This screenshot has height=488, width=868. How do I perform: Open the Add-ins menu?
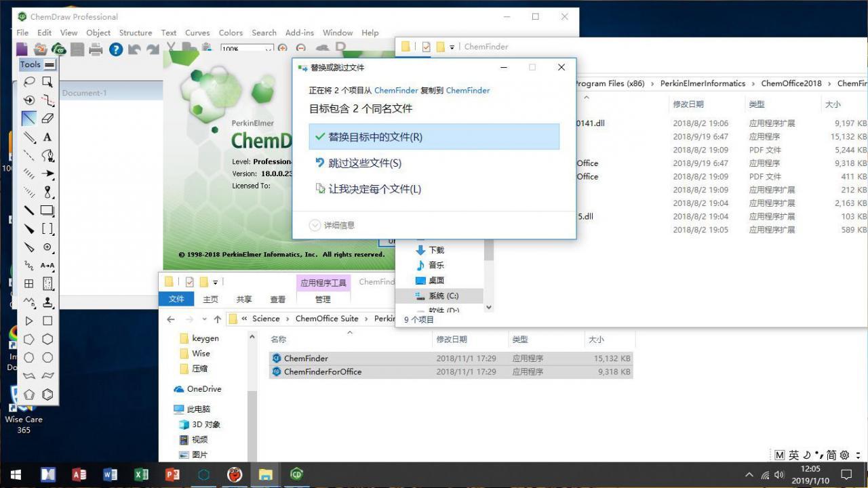(x=300, y=33)
